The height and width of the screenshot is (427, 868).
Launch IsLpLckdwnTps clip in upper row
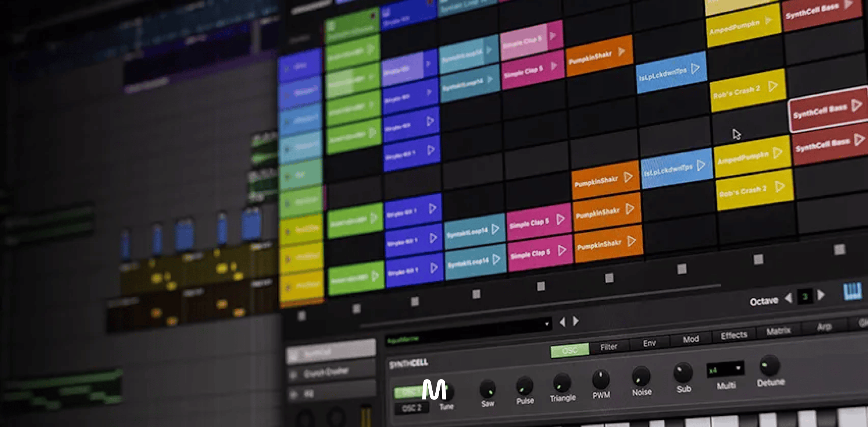tap(695, 68)
